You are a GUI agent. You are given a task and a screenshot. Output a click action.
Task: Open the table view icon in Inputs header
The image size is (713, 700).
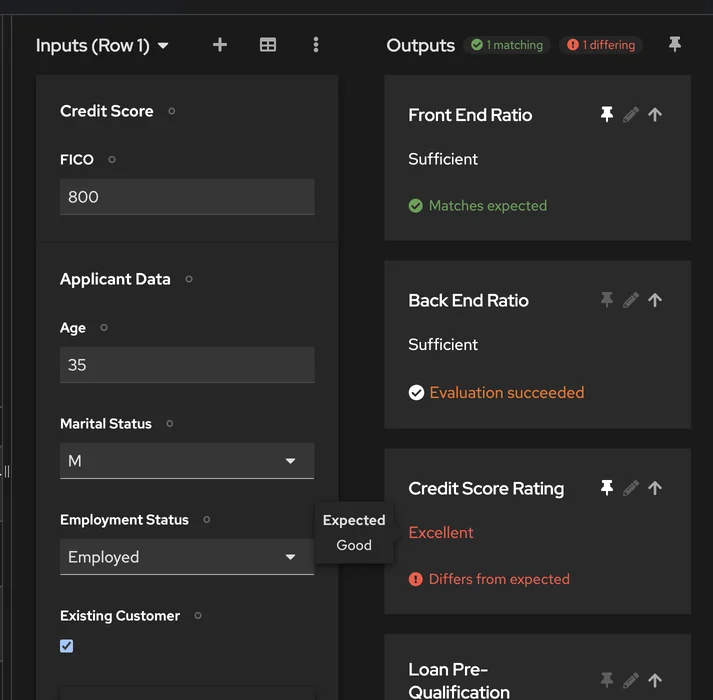(268, 45)
